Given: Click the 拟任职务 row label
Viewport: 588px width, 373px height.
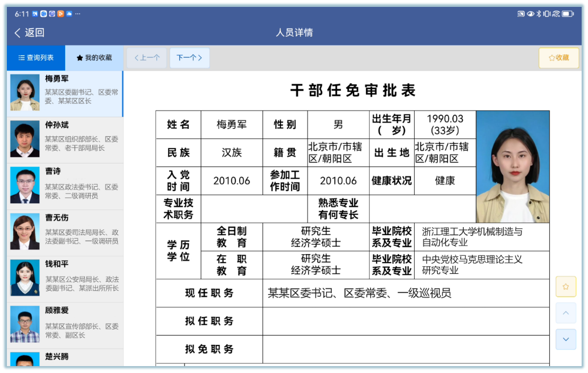Looking at the screenshot, I should [x=209, y=321].
